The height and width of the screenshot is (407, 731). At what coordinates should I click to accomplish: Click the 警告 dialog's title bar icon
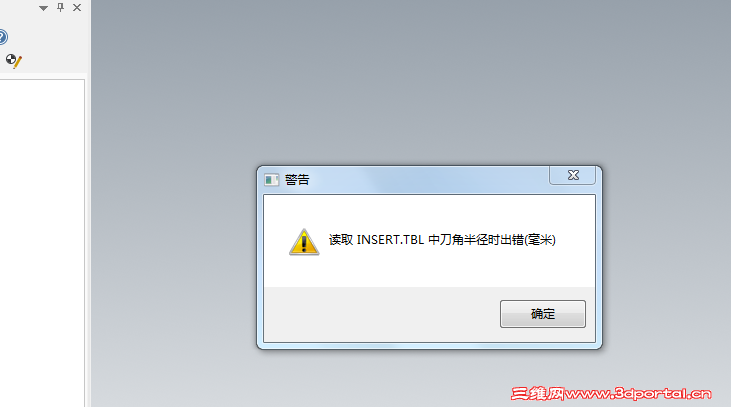[x=271, y=179]
